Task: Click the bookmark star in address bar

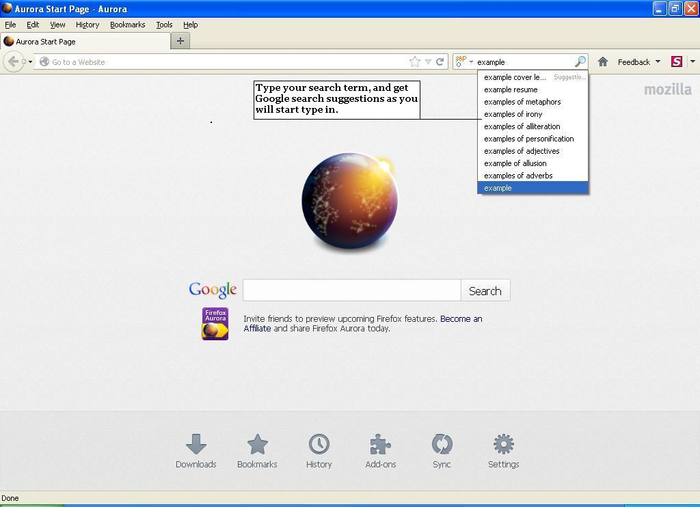Action: pos(415,62)
